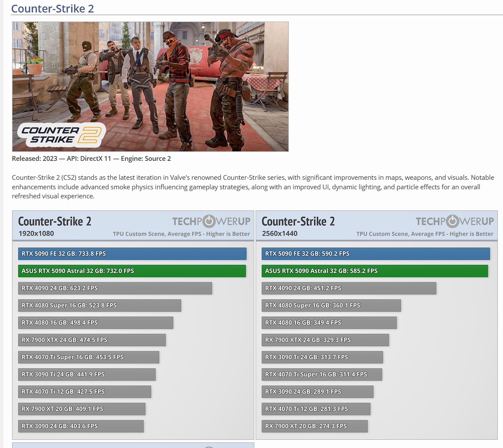Open the Counter-Strike 2 game screenshot
This screenshot has height=448, width=503.
click(x=150, y=87)
